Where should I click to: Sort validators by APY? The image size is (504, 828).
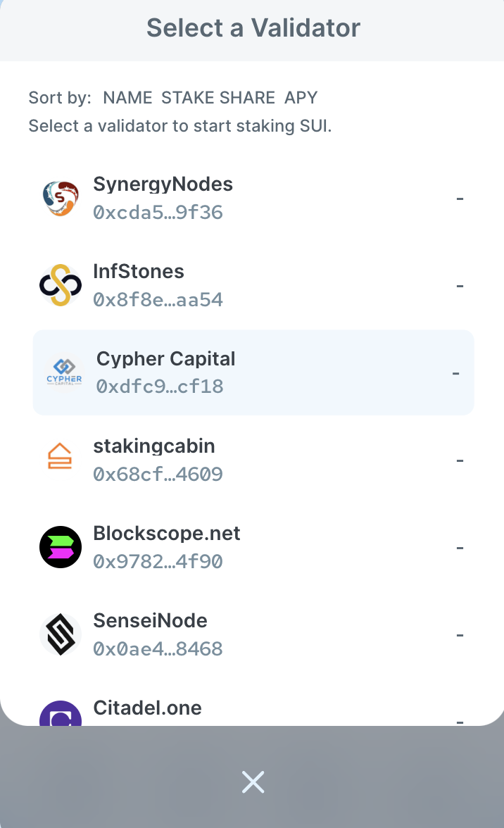pyautogui.click(x=301, y=98)
